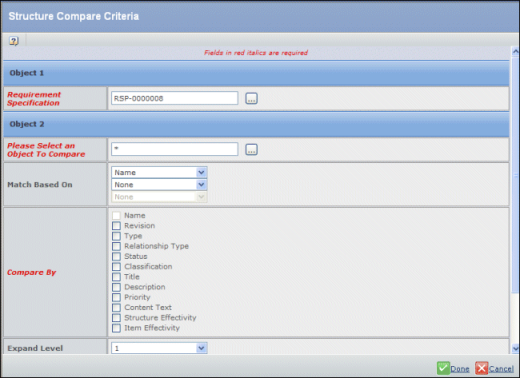The image size is (520, 378).
Task: Click scrollbar up arrow
Action: pyautogui.click(x=515, y=51)
